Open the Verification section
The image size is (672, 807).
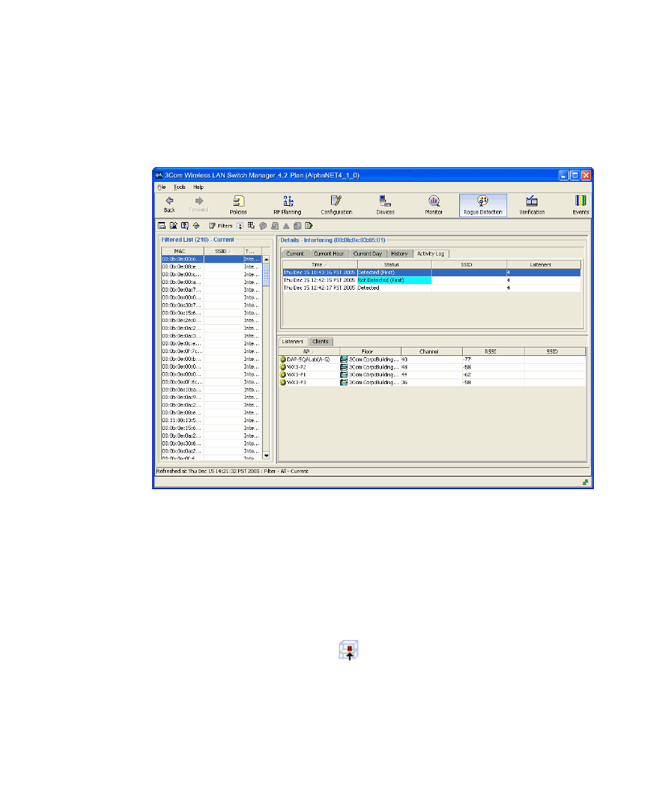(532, 205)
